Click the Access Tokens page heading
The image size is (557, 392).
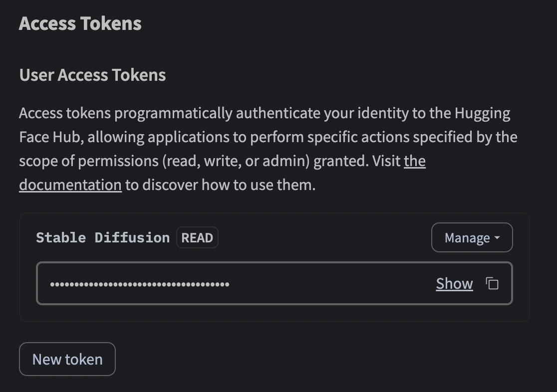click(80, 24)
